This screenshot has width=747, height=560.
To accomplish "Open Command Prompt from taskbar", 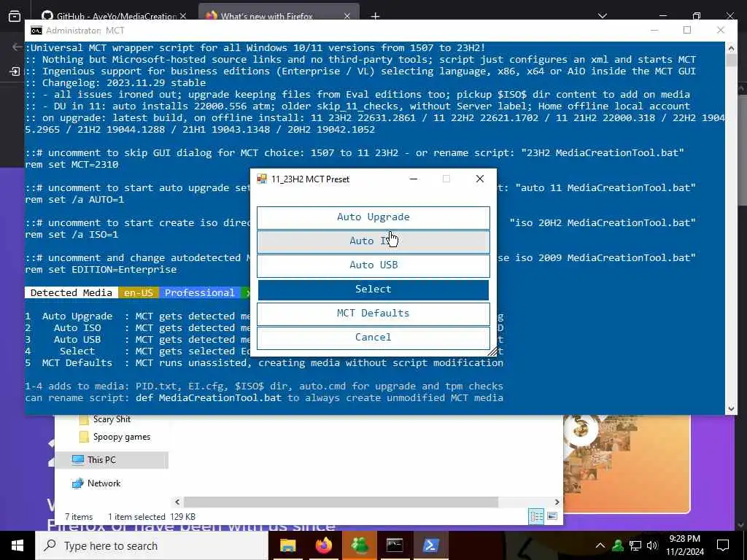I will point(395,545).
